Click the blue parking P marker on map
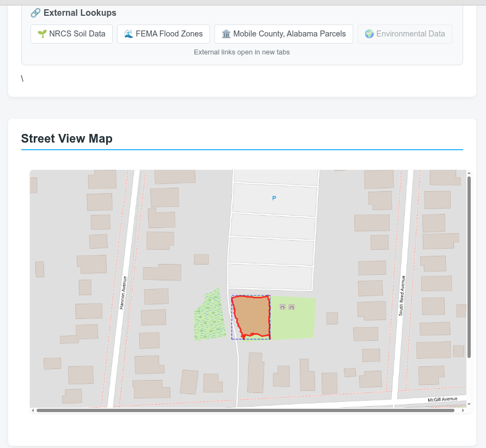The image size is (486, 448). click(x=274, y=198)
